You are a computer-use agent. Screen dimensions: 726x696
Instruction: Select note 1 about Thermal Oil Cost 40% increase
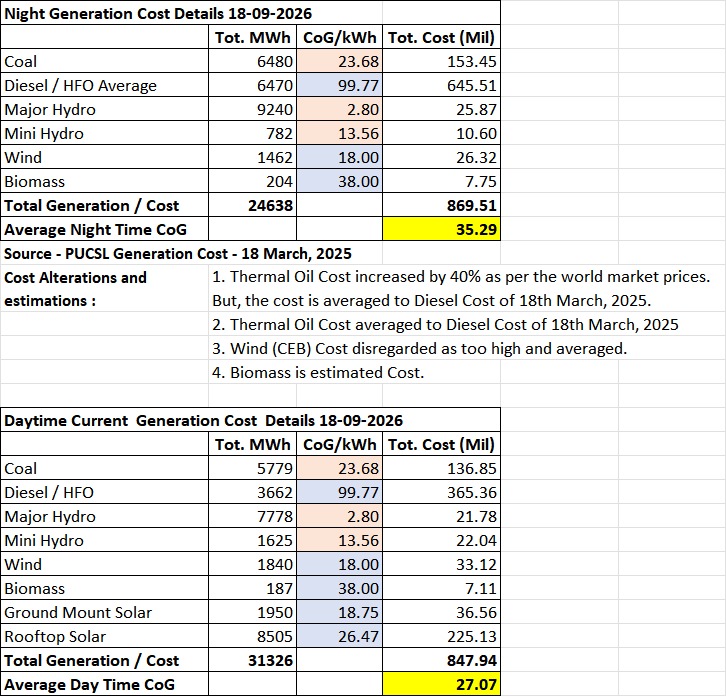[461, 277]
